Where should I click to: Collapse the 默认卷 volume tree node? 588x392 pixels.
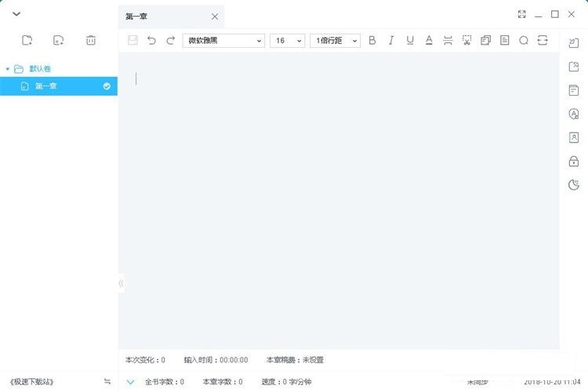click(x=8, y=69)
